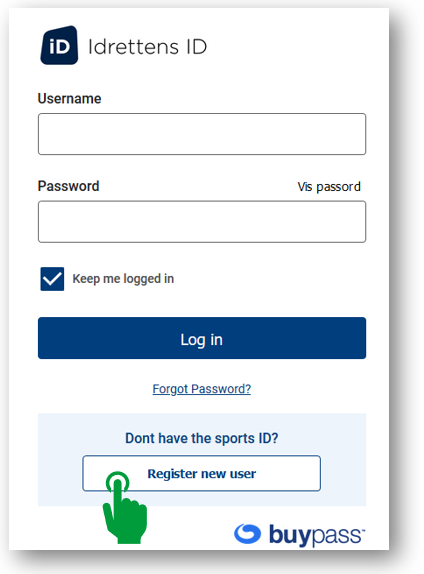Uncheck the Keep me logged in checkbox

pos(52,279)
